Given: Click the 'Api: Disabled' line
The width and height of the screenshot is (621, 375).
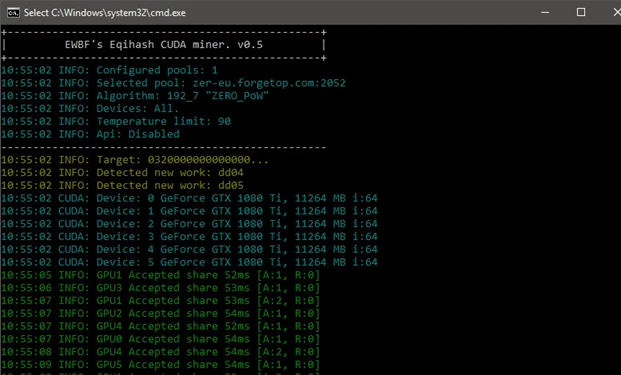Looking at the screenshot, I should [x=90, y=134].
